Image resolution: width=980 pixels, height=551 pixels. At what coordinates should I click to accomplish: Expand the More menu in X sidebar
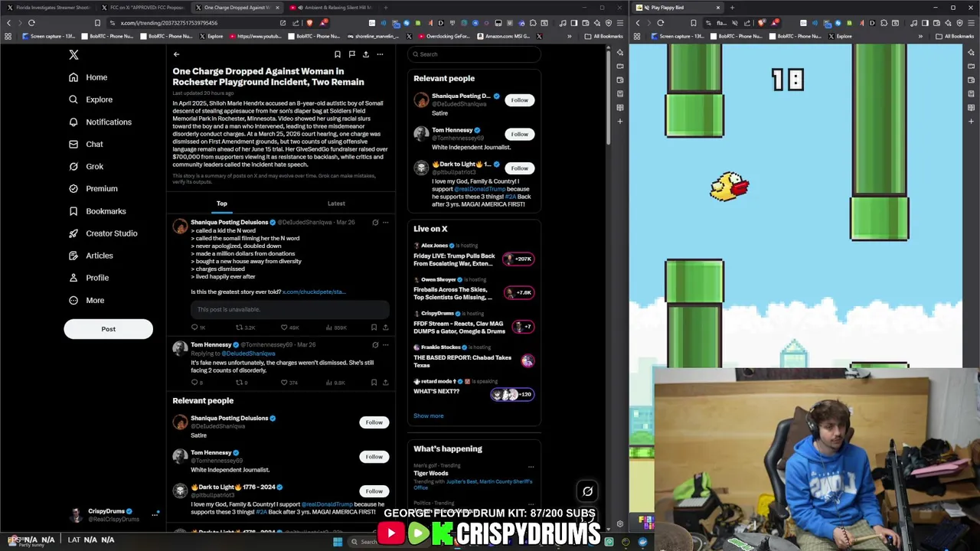[x=86, y=300]
